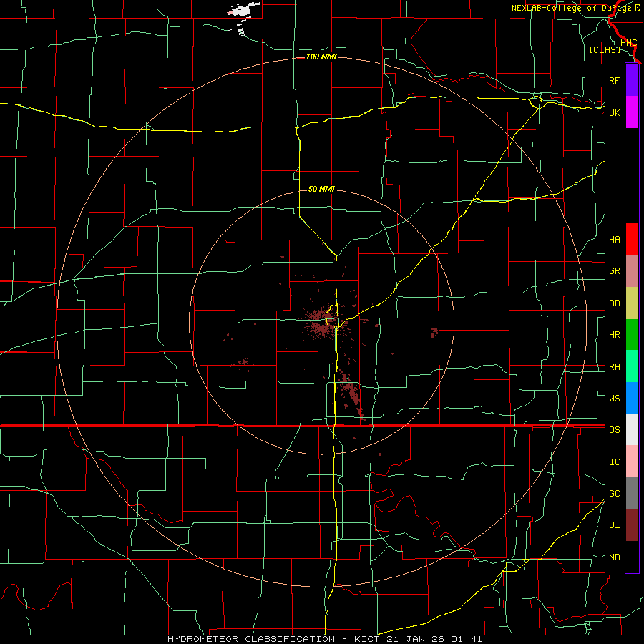Click the 21 JAN 26 date text
The height and width of the screenshot is (644, 644).
click(x=416, y=639)
